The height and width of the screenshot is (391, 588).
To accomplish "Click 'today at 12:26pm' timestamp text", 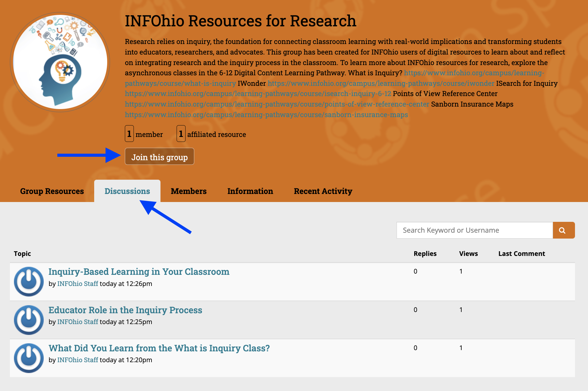I will click(126, 284).
